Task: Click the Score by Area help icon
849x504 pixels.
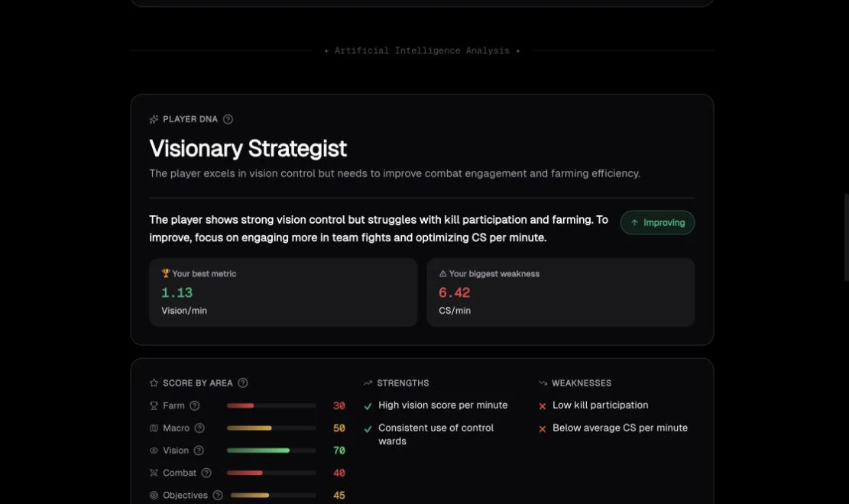Action: click(x=242, y=383)
